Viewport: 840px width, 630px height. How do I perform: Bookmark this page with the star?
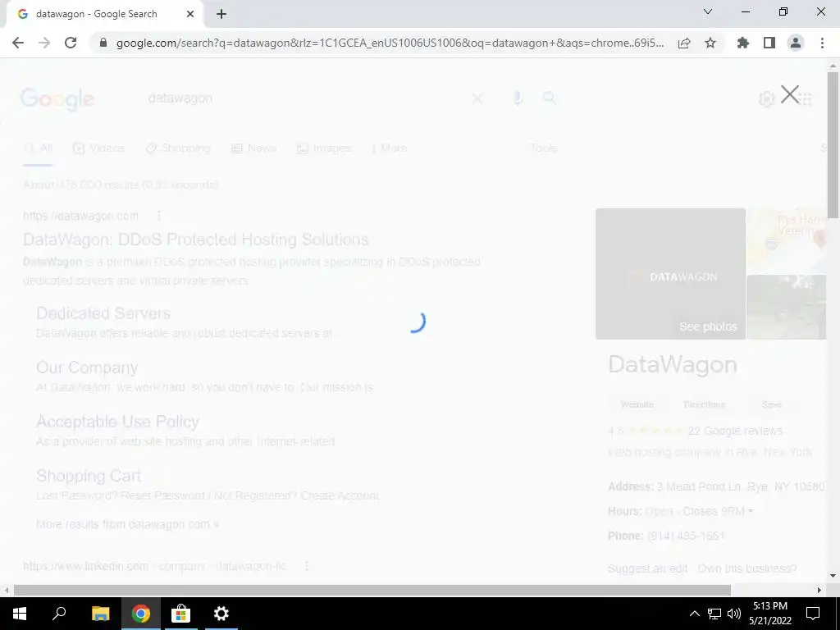[x=710, y=43]
